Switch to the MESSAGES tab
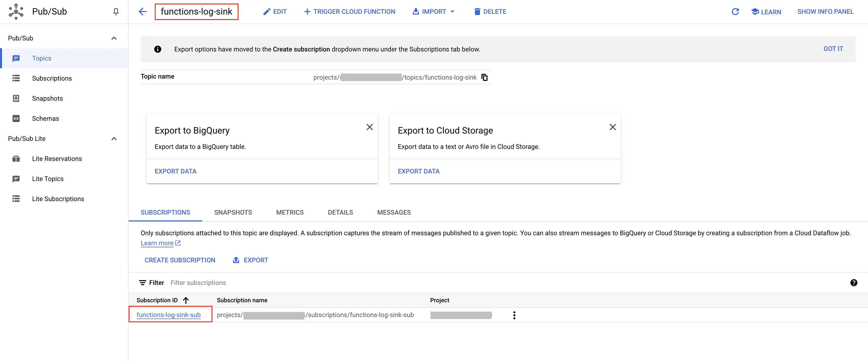The height and width of the screenshot is (361, 868). pos(394,212)
